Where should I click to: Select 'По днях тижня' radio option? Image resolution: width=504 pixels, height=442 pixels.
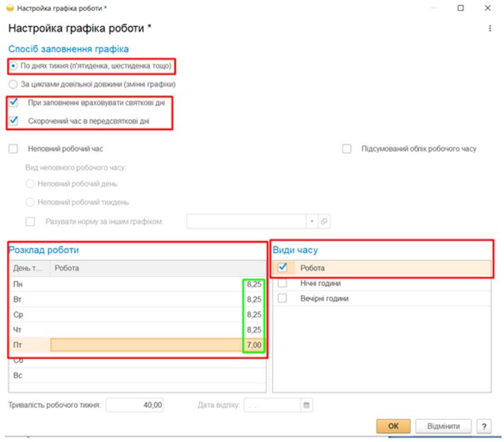(14, 66)
